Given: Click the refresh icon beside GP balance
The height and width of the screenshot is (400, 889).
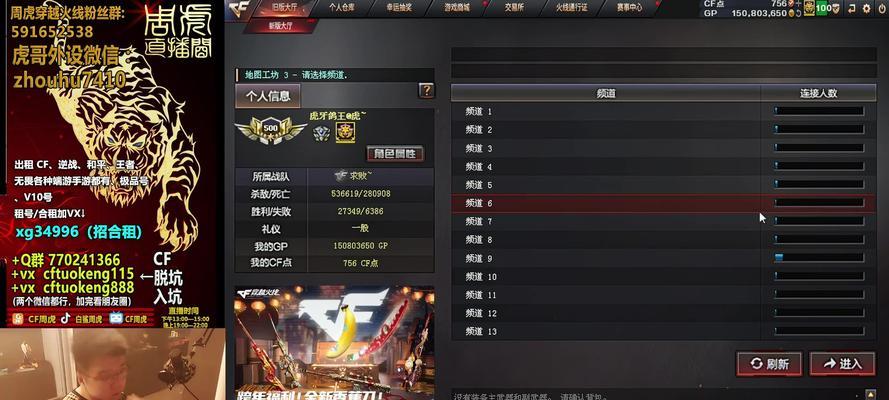Looking at the screenshot, I should click(x=798, y=13).
